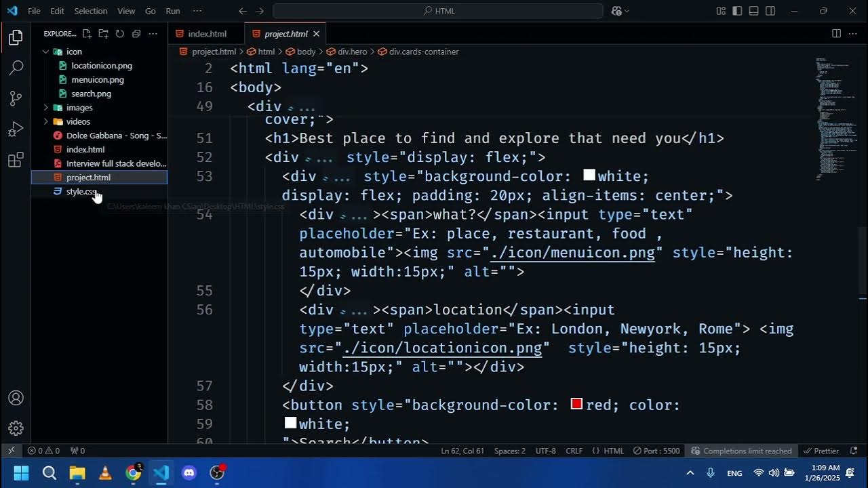Open editor more actions menu
The image size is (868, 488).
[x=853, y=33]
